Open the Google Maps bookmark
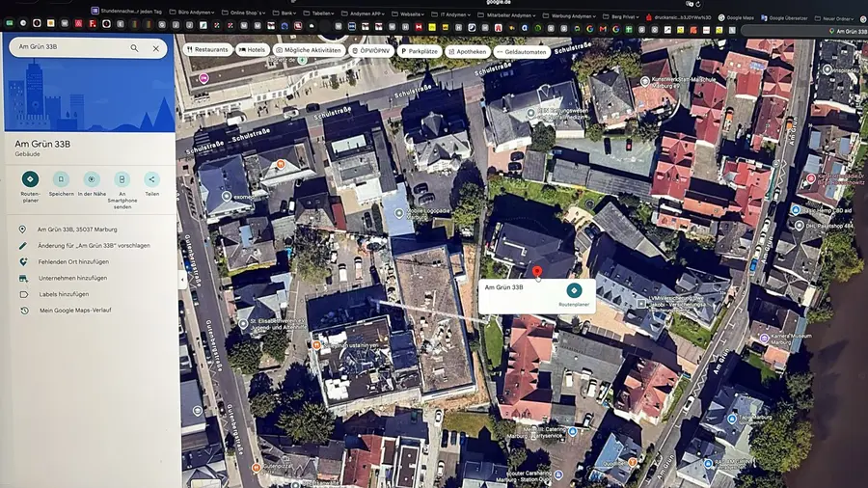868x488 pixels. [736, 17]
